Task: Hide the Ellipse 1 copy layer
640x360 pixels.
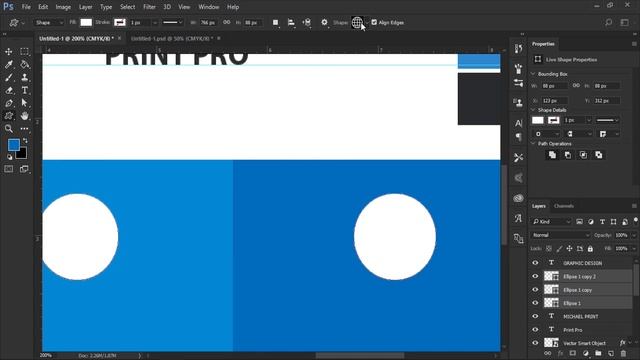Action: click(535, 290)
